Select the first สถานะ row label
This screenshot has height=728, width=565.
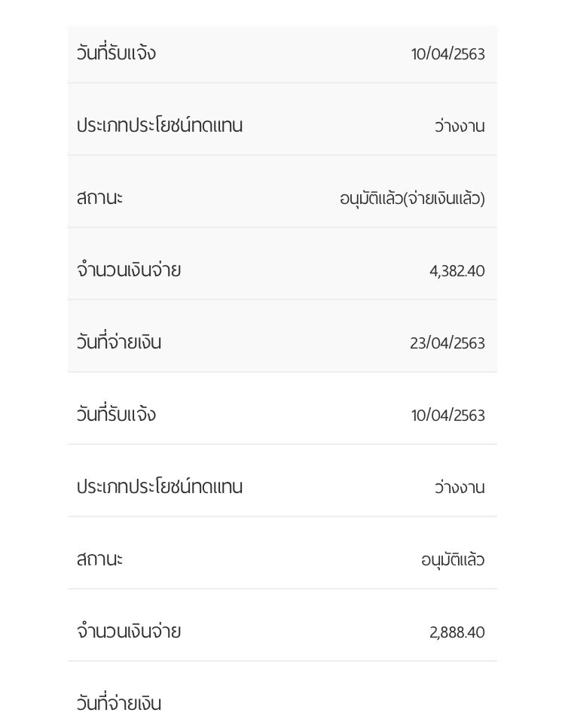click(99, 198)
